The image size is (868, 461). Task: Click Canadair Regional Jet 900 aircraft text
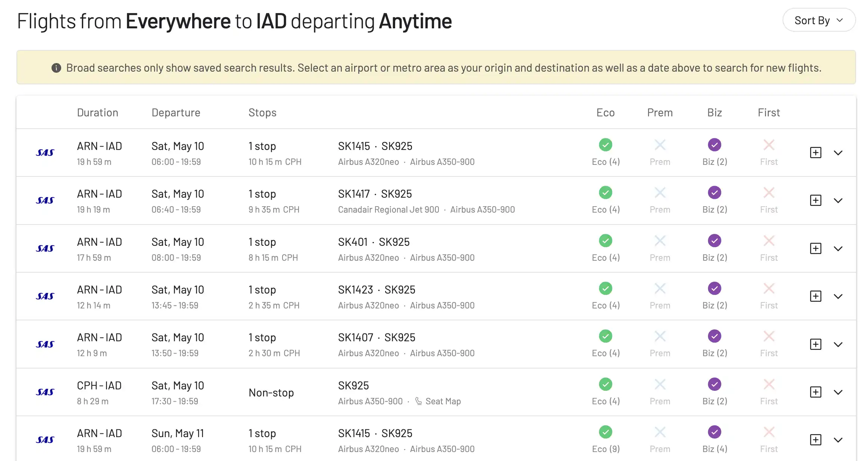(x=388, y=210)
